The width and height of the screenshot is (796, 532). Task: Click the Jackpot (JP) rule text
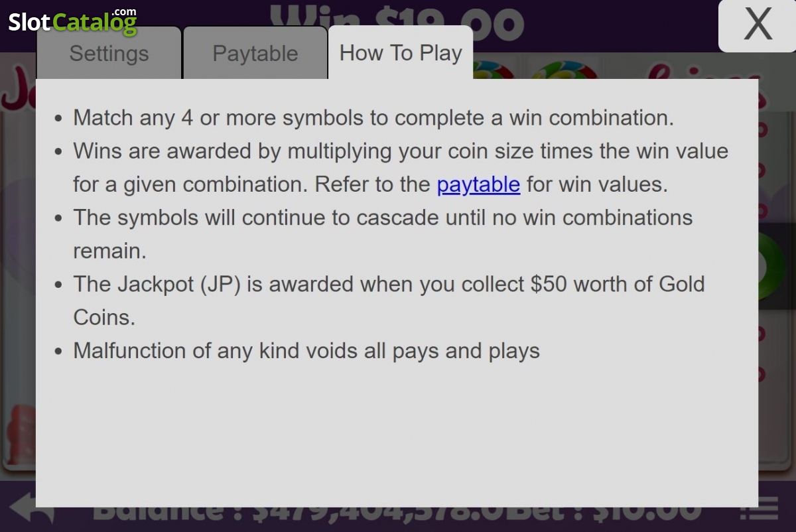coord(389,300)
